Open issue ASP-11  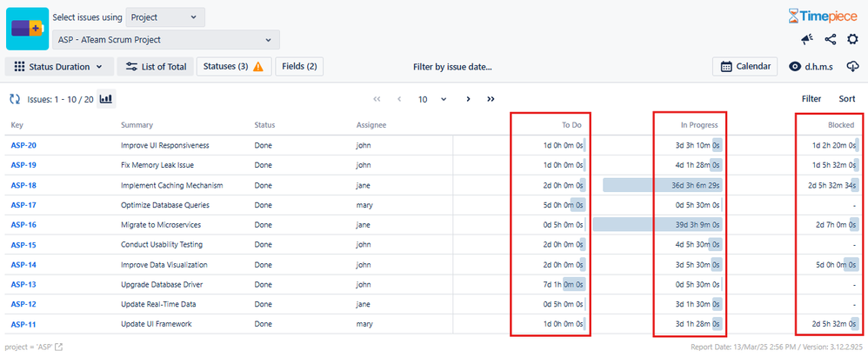pyautogui.click(x=23, y=324)
